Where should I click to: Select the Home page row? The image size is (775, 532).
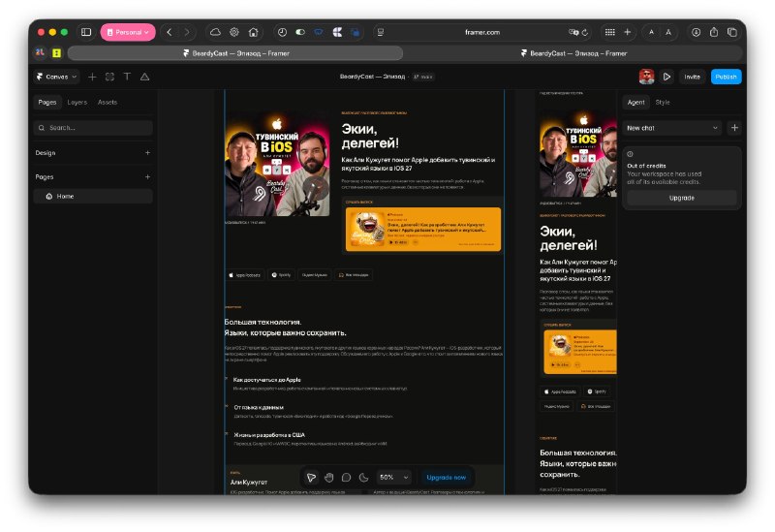(x=93, y=197)
